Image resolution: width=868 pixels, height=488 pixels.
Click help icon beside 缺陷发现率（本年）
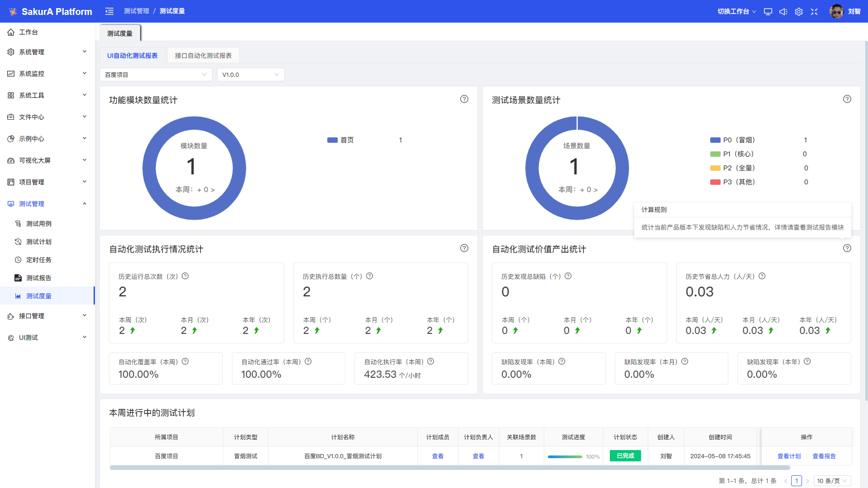coord(807,361)
